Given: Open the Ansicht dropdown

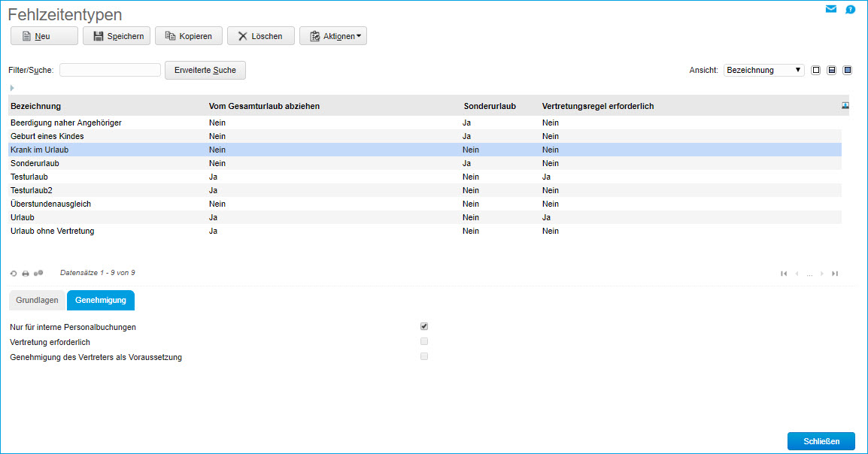Looking at the screenshot, I should pyautogui.click(x=763, y=70).
